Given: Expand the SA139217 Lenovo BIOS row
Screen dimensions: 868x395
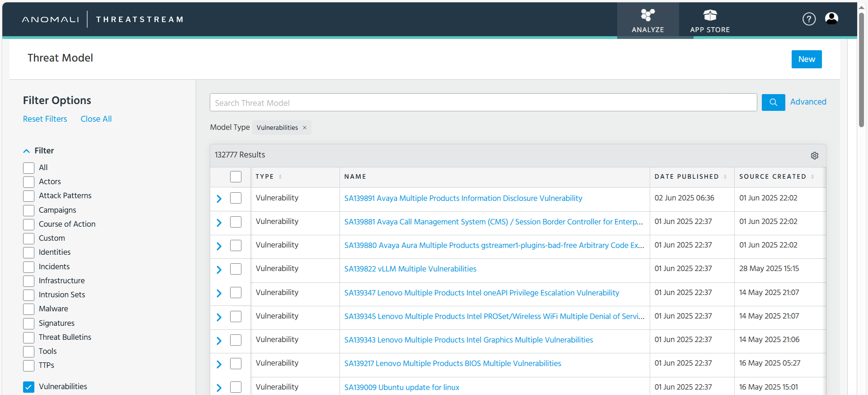Looking at the screenshot, I should coord(219,364).
